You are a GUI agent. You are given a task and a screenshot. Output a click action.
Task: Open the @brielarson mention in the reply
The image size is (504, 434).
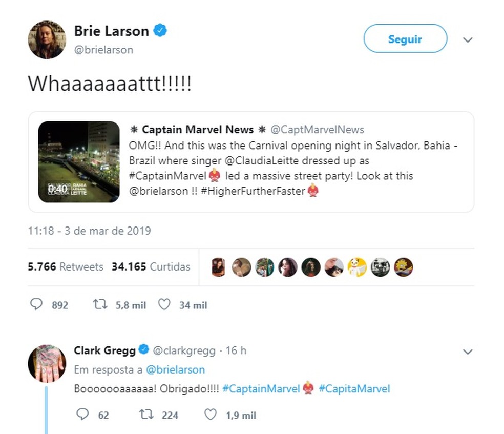[x=175, y=370]
